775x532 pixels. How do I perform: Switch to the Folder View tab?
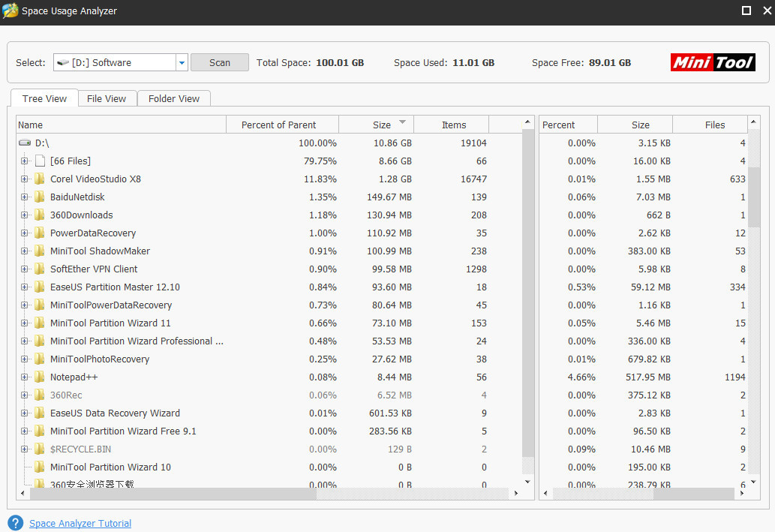click(174, 98)
